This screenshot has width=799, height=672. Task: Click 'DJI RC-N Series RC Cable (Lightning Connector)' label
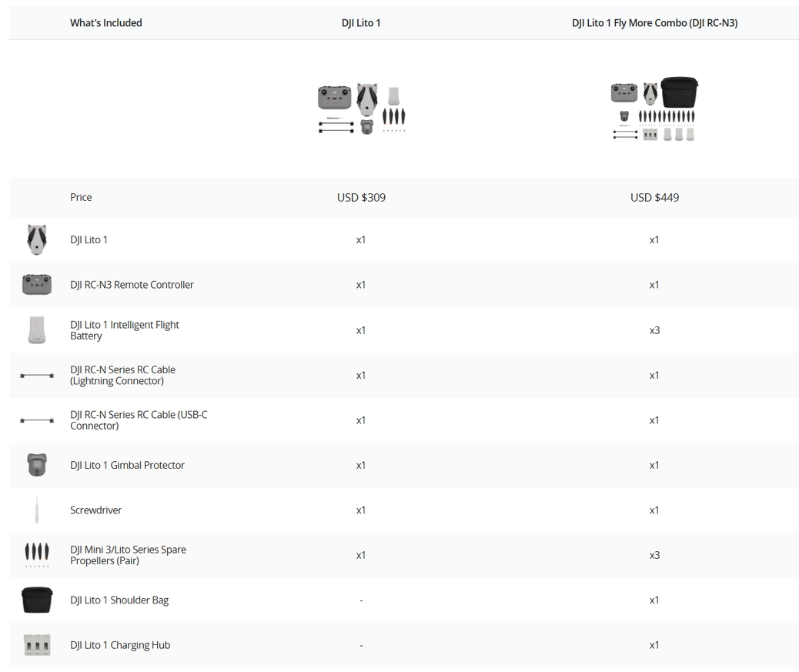coord(123,375)
